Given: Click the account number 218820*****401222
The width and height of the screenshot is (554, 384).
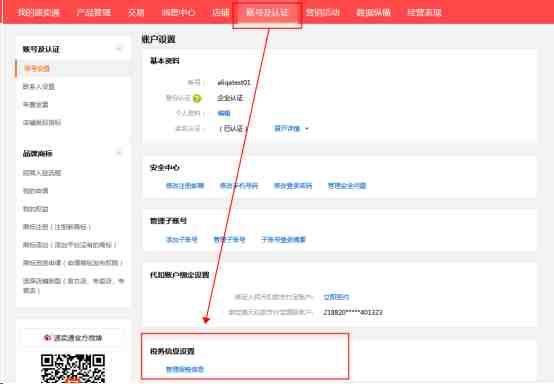Looking at the screenshot, I should pos(353,312).
